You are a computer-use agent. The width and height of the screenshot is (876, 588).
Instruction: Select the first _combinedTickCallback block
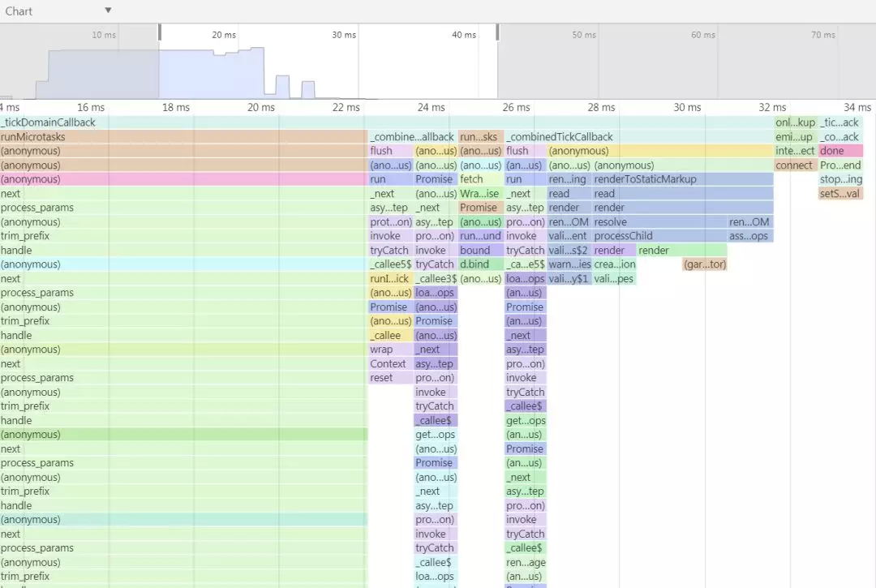(x=412, y=137)
